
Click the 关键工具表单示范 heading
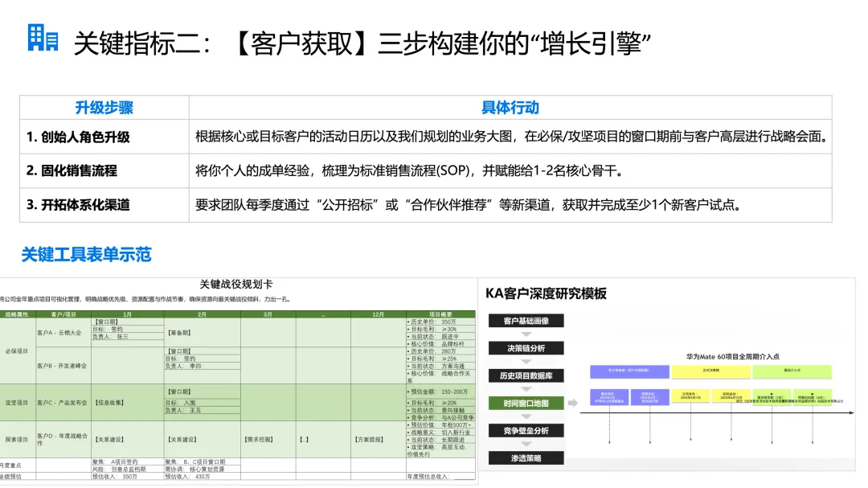[86, 254]
